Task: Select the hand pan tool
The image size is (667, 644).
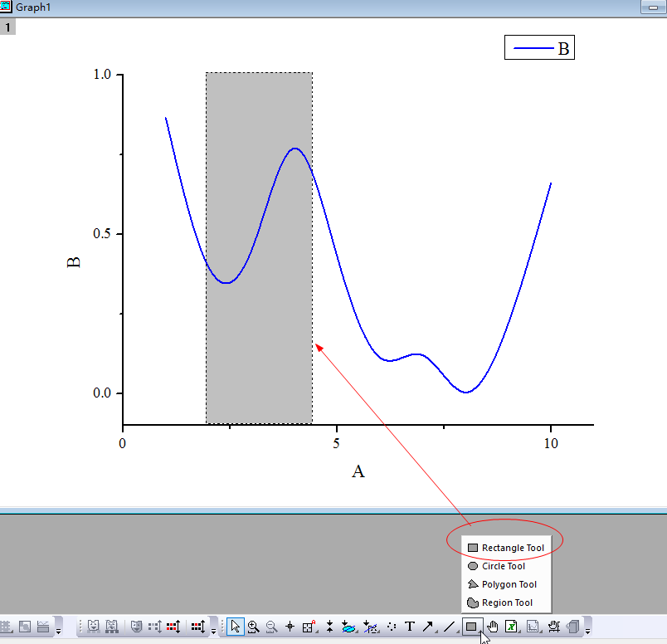Action: click(493, 627)
